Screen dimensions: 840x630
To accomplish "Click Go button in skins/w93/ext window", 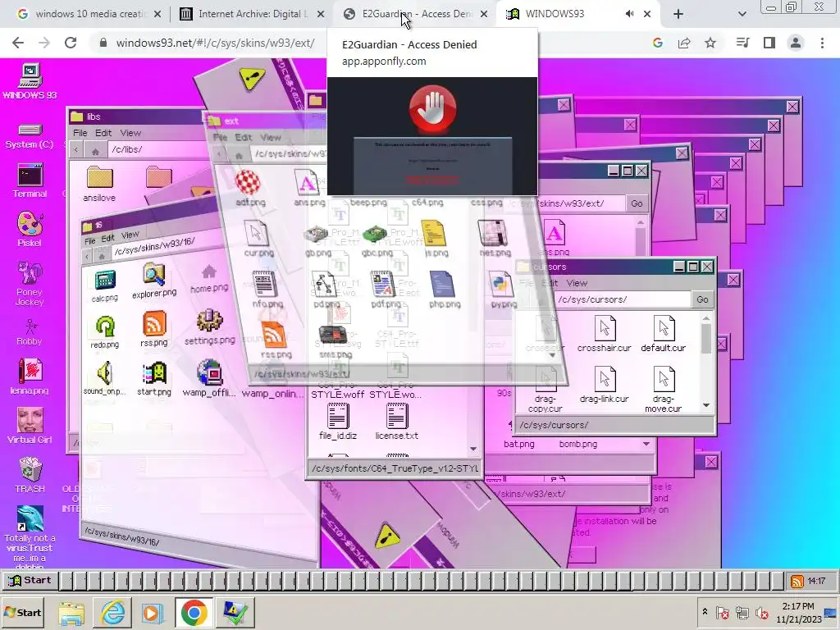I will click(x=637, y=203).
